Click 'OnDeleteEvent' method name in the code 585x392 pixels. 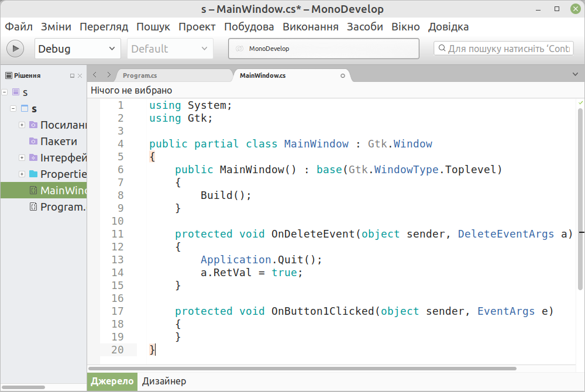point(313,234)
